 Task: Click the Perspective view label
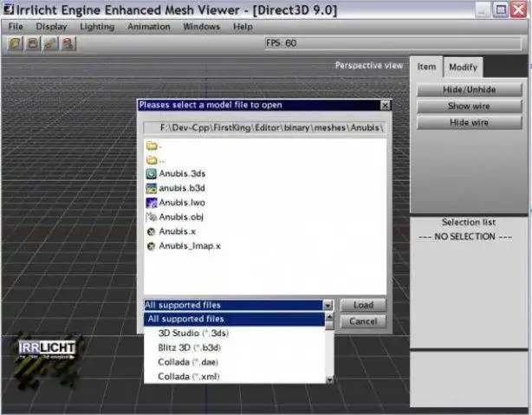coord(369,65)
